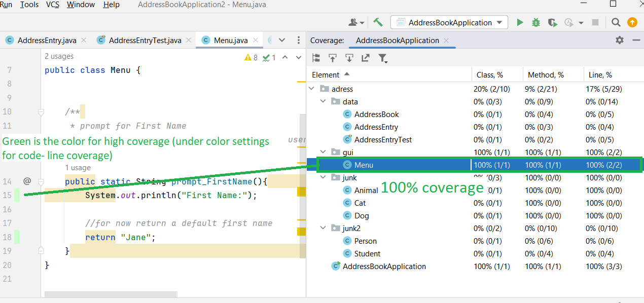Collapse the data package node
This screenshot has height=303, width=644.
click(x=323, y=101)
